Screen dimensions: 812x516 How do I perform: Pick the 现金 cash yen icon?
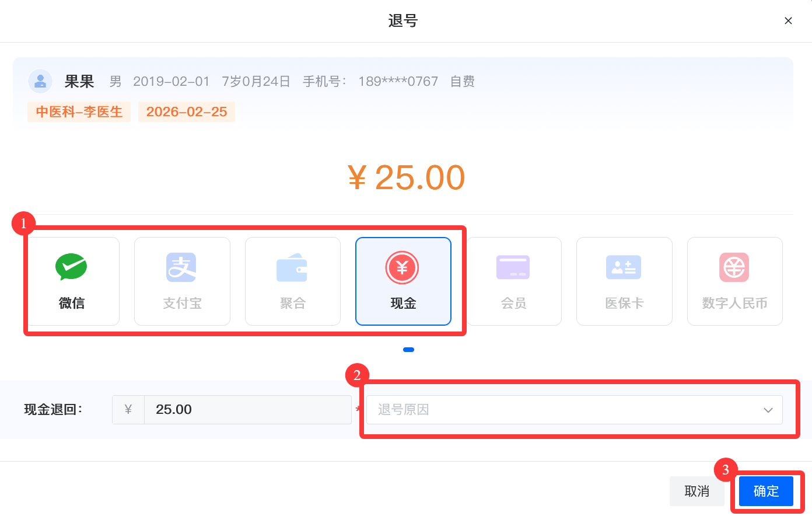click(402, 267)
